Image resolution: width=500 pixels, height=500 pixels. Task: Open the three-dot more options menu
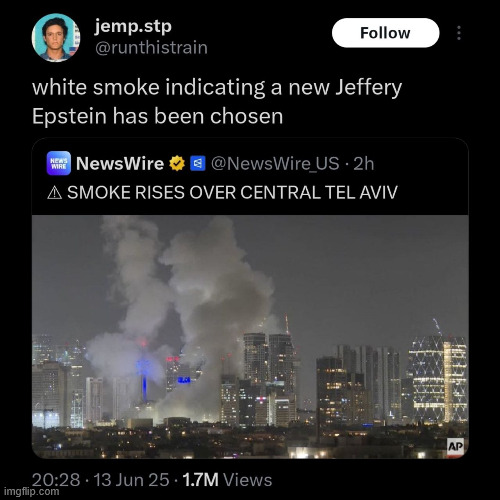pos(459,33)
